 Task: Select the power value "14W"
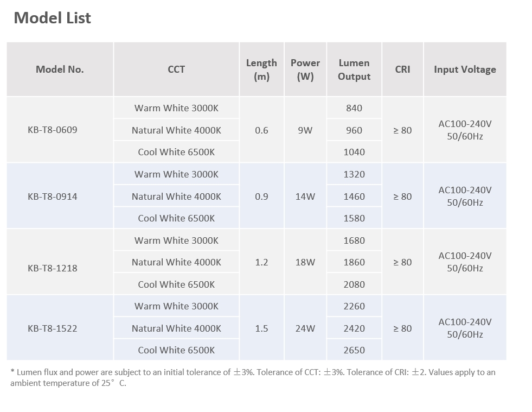pyautogui.click(x=305, y=197)
